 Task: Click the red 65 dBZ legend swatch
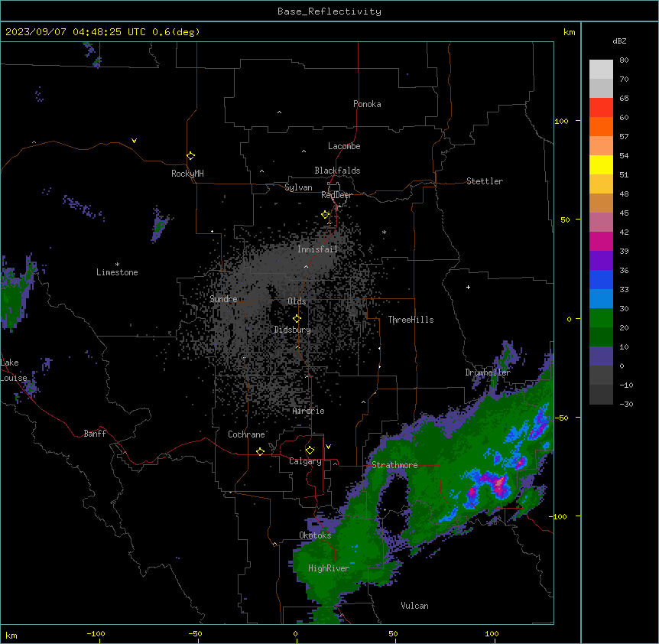601,108
